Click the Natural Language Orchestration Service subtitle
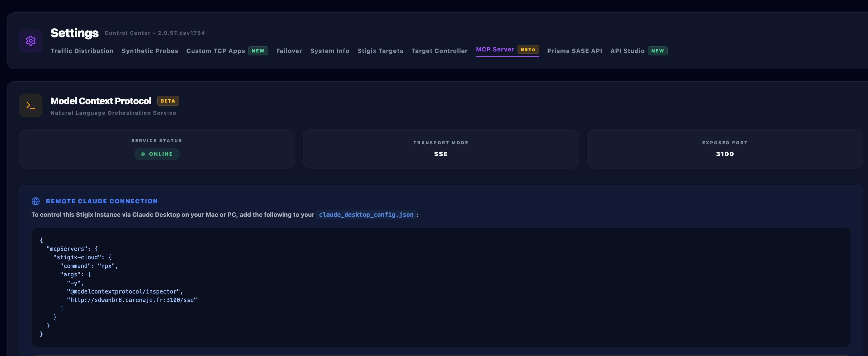The width and height of the screenshot is (868, 356). [113, 113]
